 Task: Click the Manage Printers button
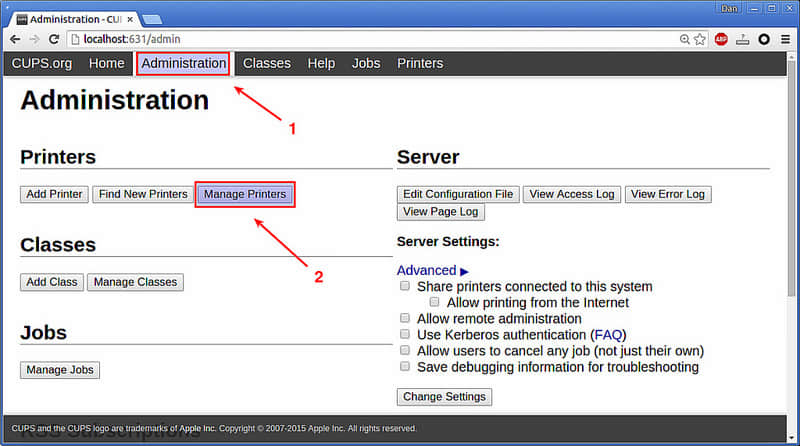pos(245,194)
